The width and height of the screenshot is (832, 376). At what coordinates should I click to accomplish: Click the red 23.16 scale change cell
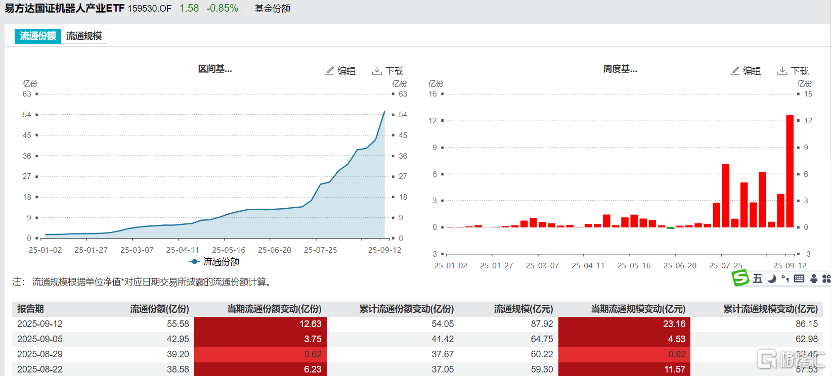click(x=624, y=324)
